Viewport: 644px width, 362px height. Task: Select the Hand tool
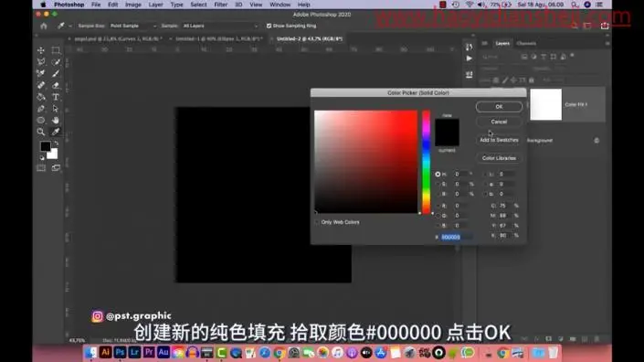pos(56,121)
